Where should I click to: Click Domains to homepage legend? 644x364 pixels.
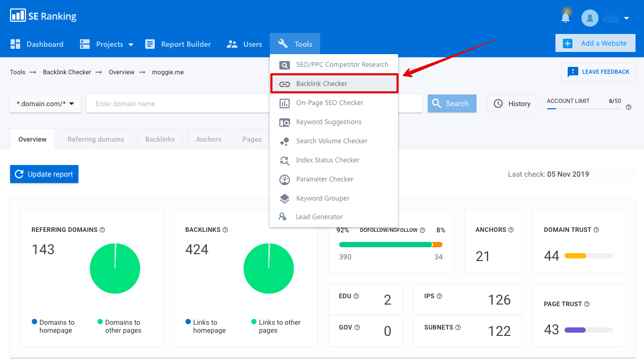tap(53, 326)
